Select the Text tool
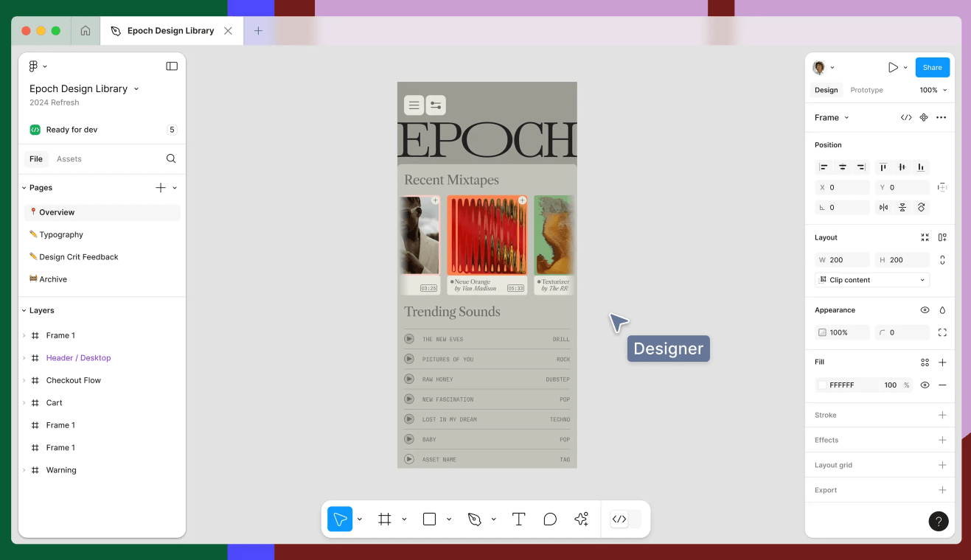 coord(518,519)
